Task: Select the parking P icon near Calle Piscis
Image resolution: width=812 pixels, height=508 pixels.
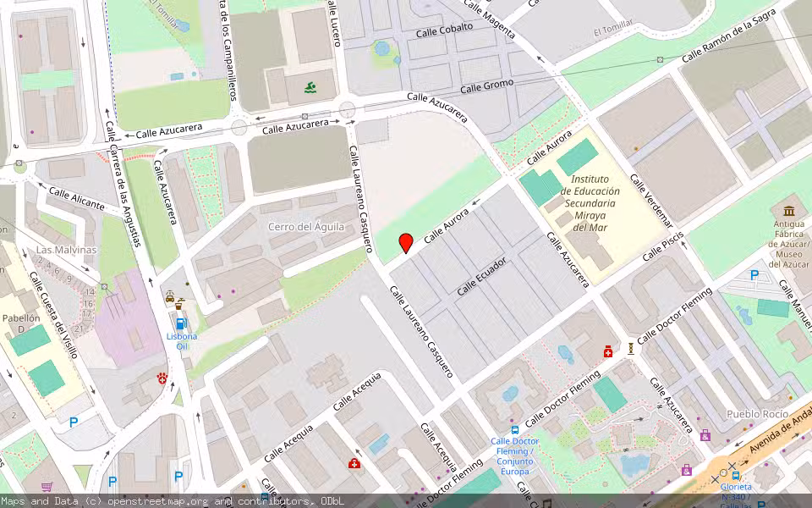Action: pyautogui.click(x=753, y=274)
